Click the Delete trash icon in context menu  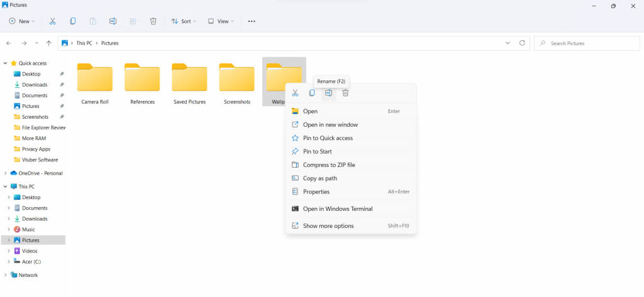coord(345,93)
